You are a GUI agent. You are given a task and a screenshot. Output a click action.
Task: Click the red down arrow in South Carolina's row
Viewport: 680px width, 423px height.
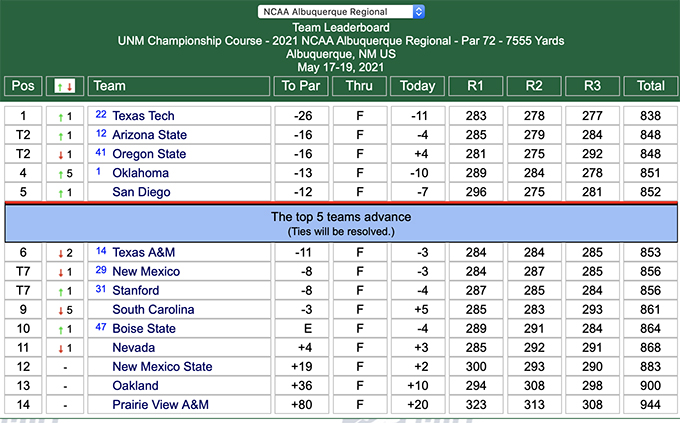coord(61,311)
